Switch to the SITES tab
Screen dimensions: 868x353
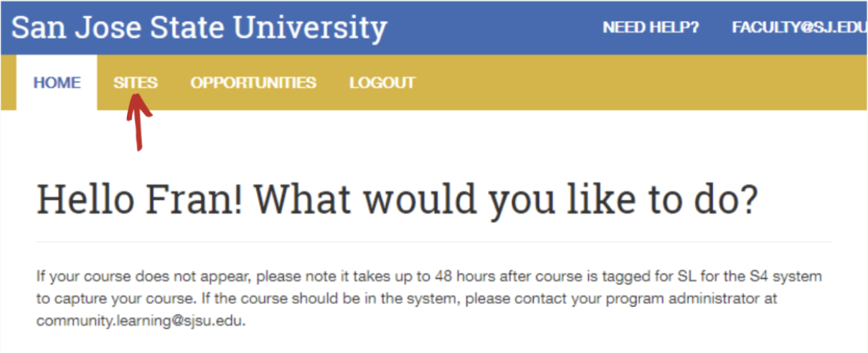coord(135,83)
